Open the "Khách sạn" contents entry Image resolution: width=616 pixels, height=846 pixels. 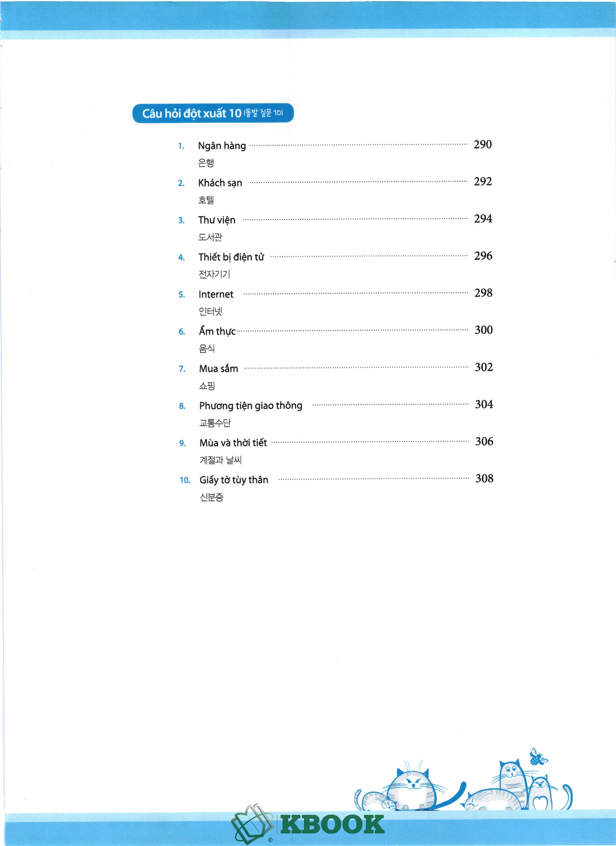click(220, 183)
